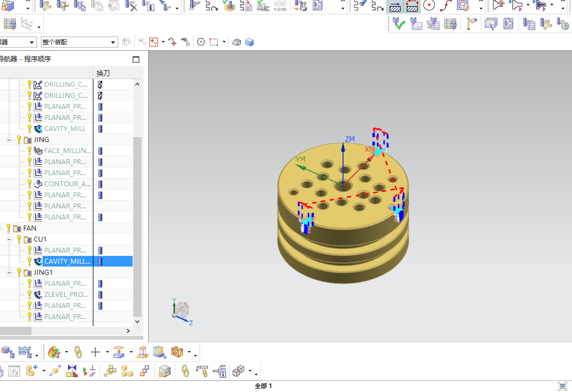
Task: Click the Verify Tool Path icon
Action: click(229, 5)
